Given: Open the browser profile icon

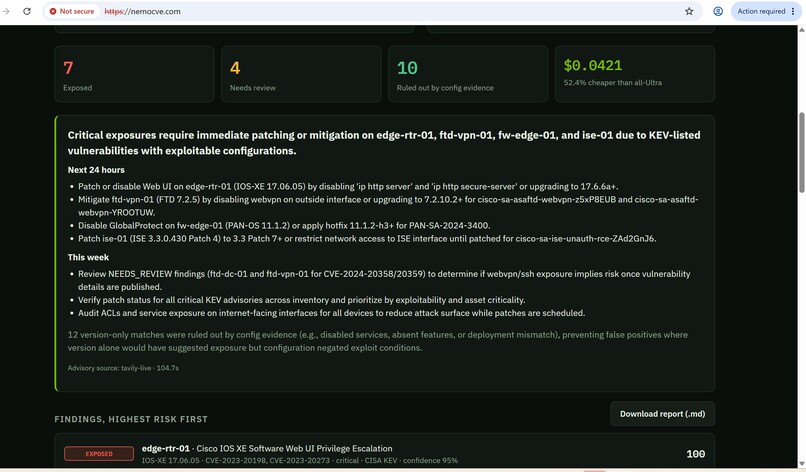Looking at the screenshot, I should pyautogui.click(x=718, y=11).
